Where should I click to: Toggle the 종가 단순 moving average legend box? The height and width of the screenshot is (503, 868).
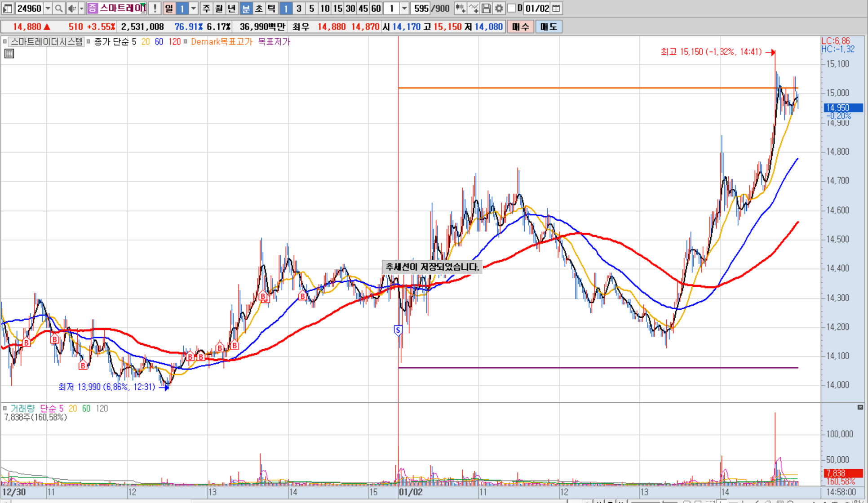click(x=89, y=41)
